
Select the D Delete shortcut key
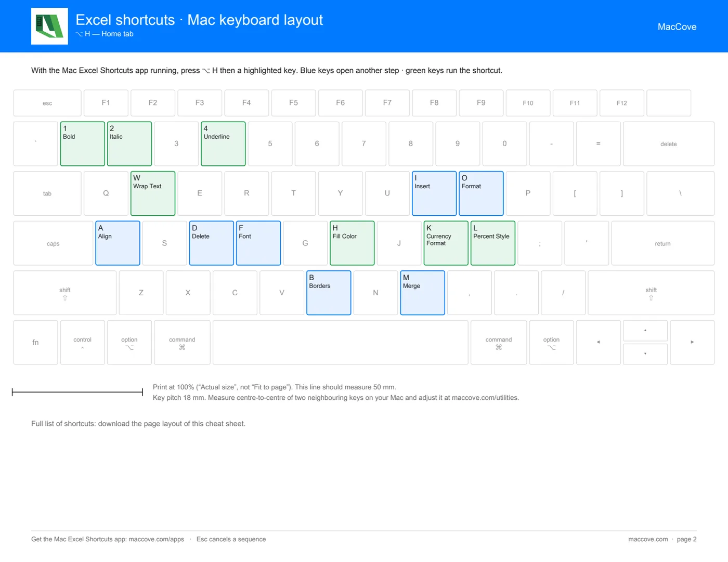pos(212,243)
